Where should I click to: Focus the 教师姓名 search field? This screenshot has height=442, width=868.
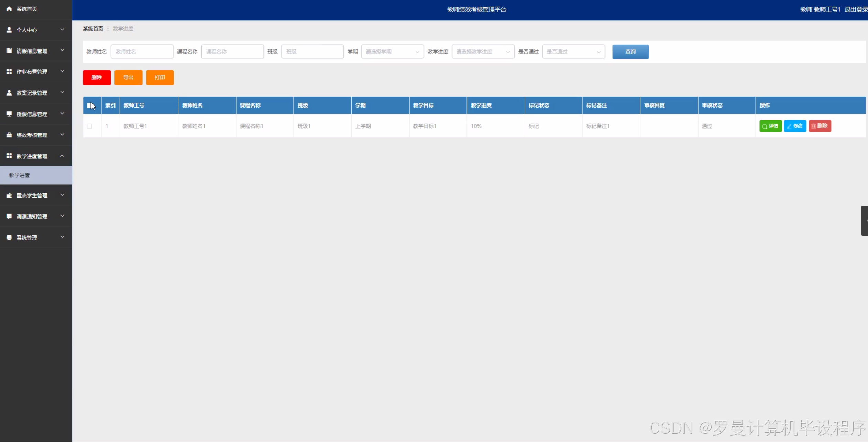point(142,52)
